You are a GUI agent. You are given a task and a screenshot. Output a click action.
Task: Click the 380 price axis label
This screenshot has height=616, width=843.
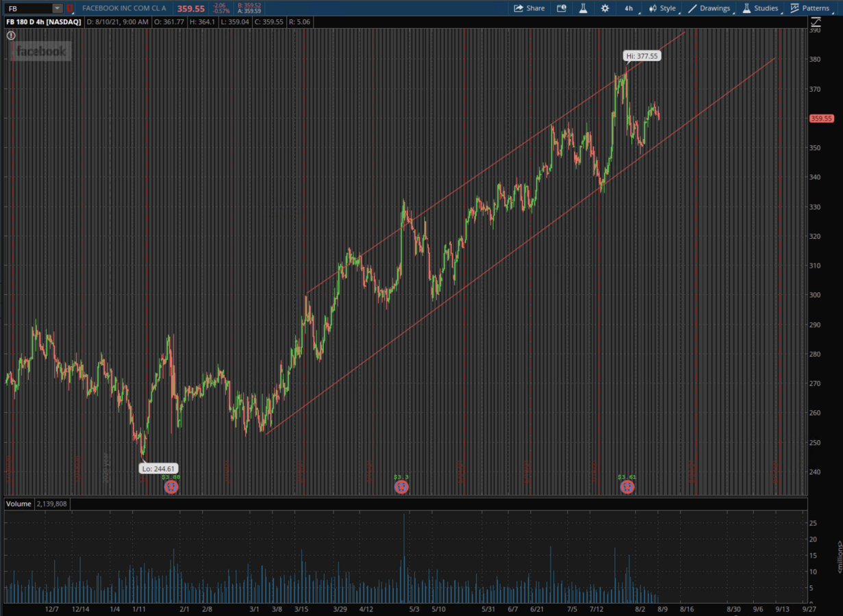[x=815, y=60]
